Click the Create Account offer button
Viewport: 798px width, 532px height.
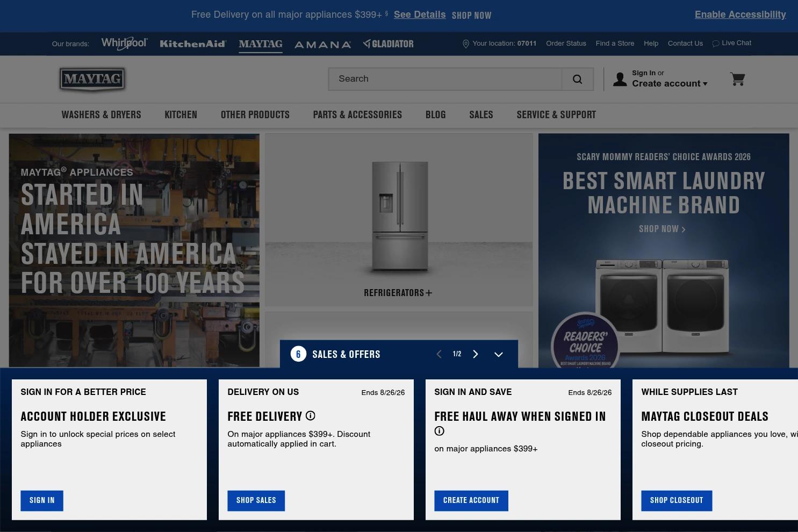point(471,501)
